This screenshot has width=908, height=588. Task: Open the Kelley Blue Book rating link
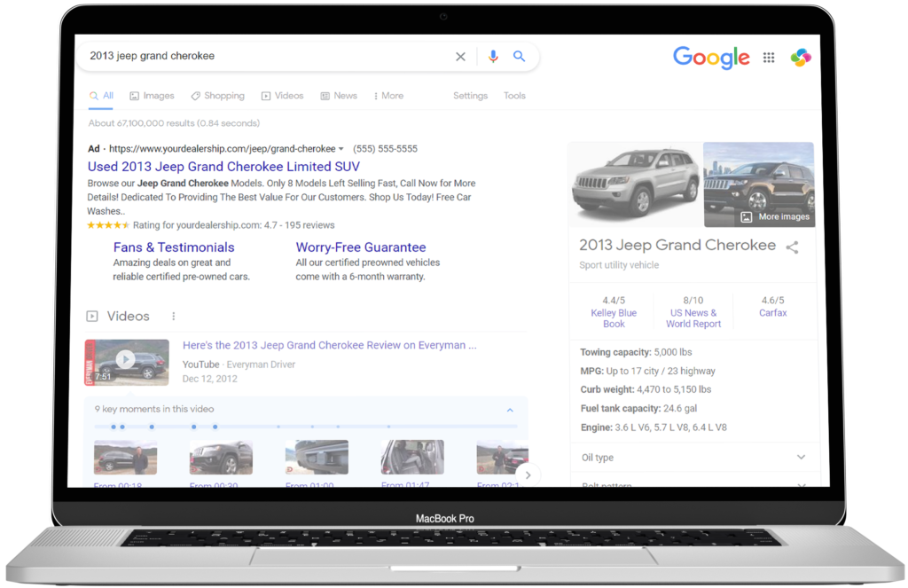click(x=614, y=318)
